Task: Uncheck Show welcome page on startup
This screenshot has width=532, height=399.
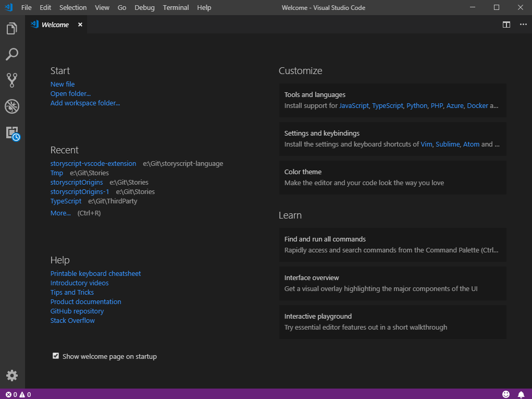Action: pos(56,356)
